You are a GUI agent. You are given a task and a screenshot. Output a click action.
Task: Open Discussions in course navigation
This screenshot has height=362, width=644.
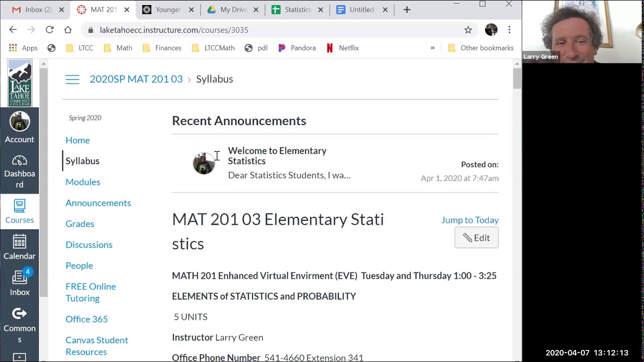[89, 244]
